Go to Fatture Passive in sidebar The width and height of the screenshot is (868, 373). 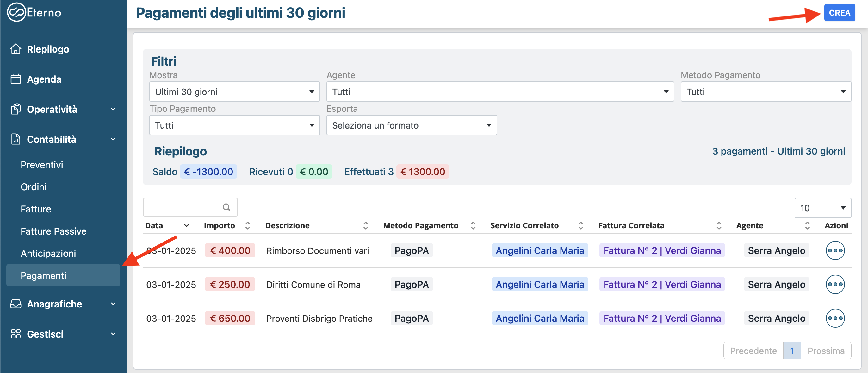pos(53,231)
